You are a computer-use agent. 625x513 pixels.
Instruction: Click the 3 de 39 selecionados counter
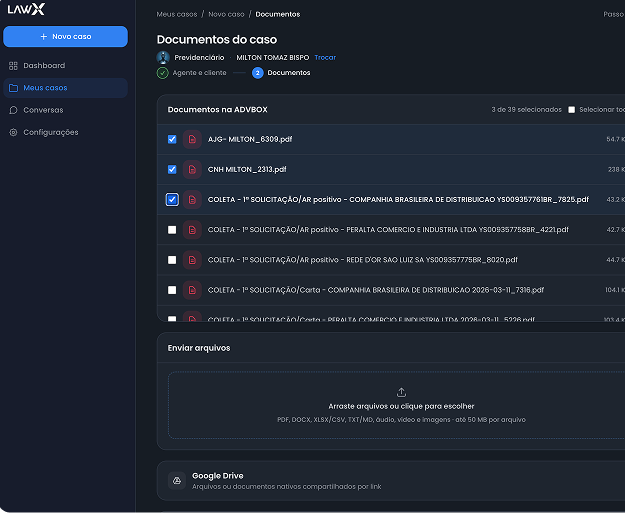coord(526,110)
